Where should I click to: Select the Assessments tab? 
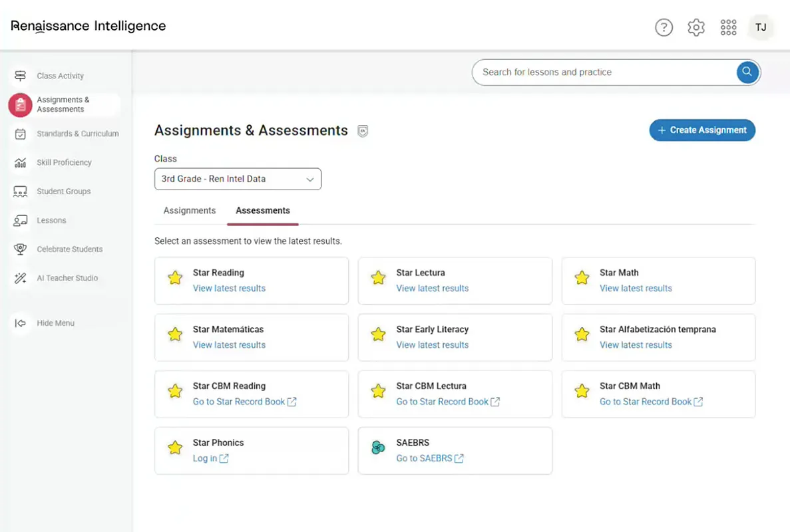[x=262, y=210]
